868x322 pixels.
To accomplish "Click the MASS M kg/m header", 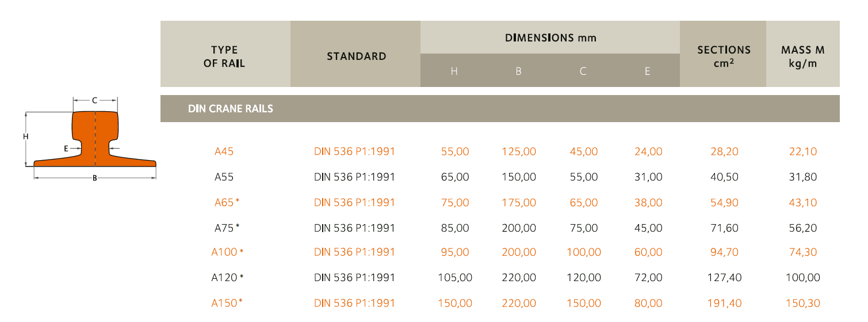I will [x=802, y=56].
